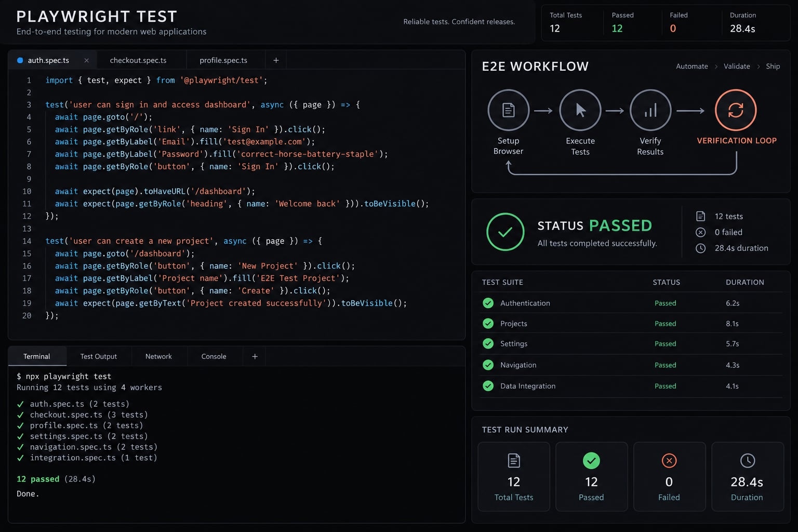Add a new bottom panel tab with plus
798x532 pixels.
click(x=255, y=356)
